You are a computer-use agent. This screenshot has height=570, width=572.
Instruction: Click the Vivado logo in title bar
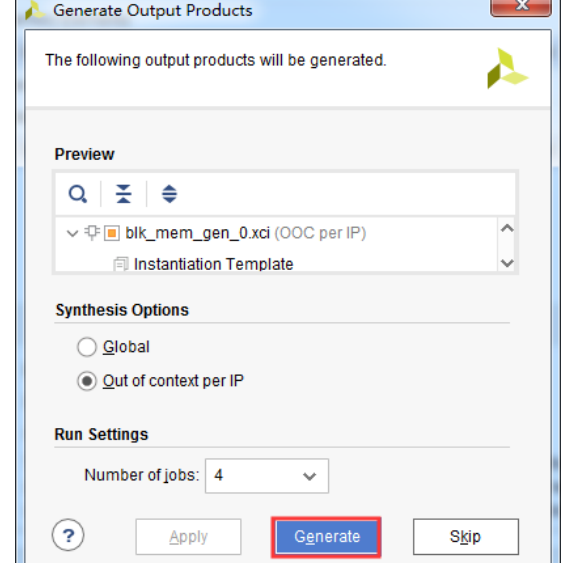pyautogui.click(x=34, y=10)
